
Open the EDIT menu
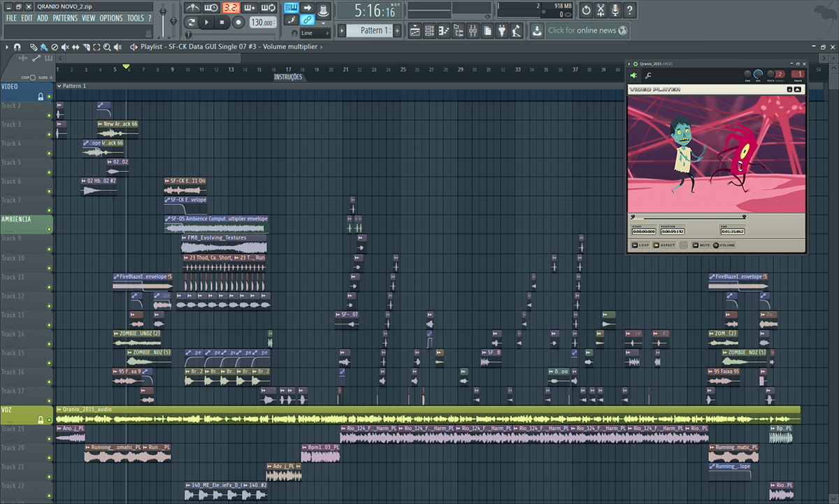tap(27, 18)
